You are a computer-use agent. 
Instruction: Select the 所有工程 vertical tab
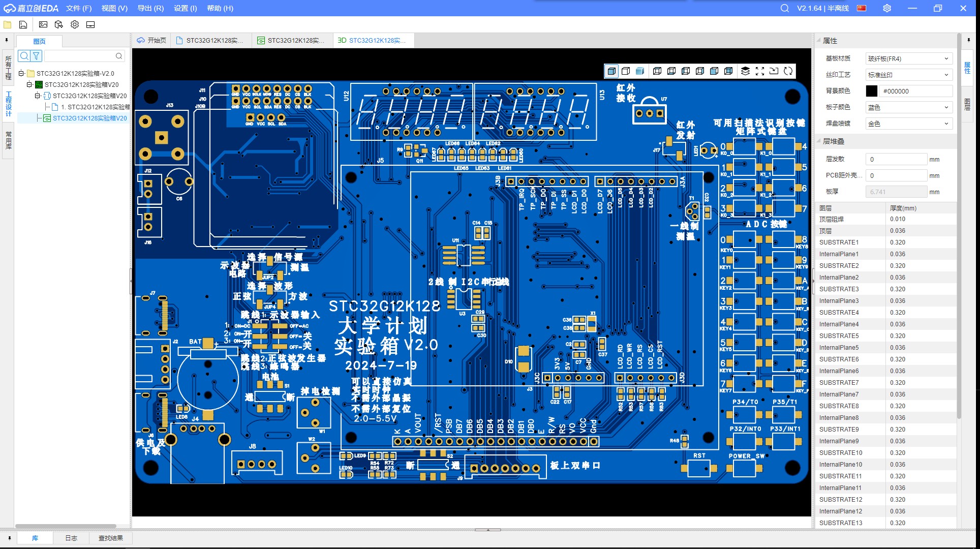(x=8, y=68)
